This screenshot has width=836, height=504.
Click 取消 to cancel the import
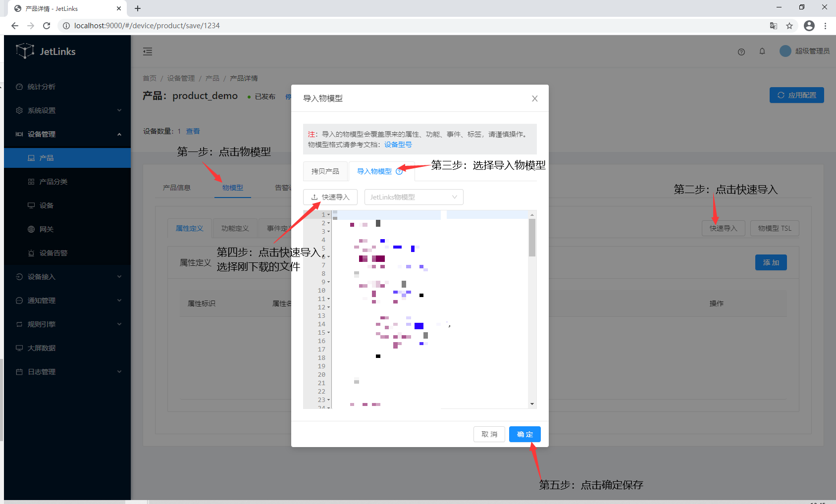pos(489,434)
